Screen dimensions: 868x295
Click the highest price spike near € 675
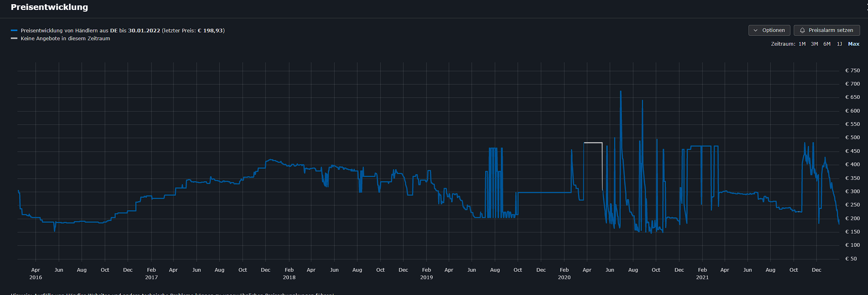tap(621, 92)
